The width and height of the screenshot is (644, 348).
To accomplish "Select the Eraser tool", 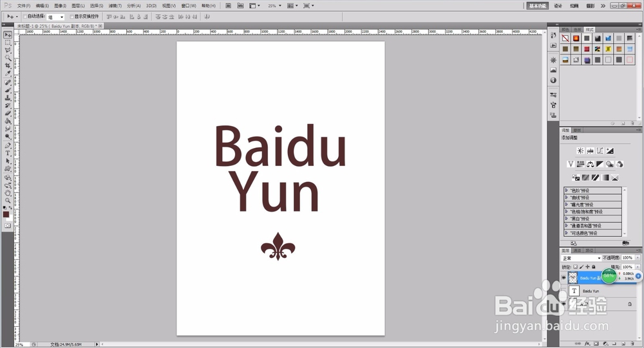I will click(x=8, y=114).
